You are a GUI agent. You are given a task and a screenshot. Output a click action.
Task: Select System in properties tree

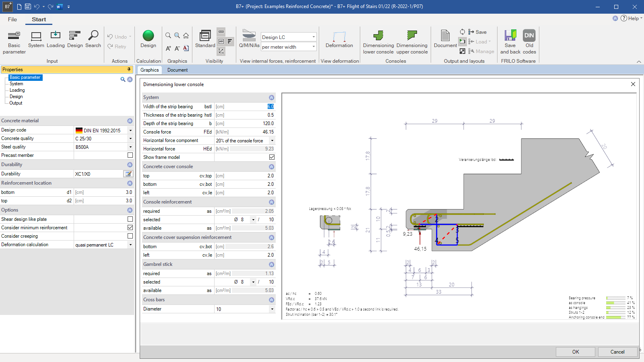pyautogui.click(x=17, y=84)
